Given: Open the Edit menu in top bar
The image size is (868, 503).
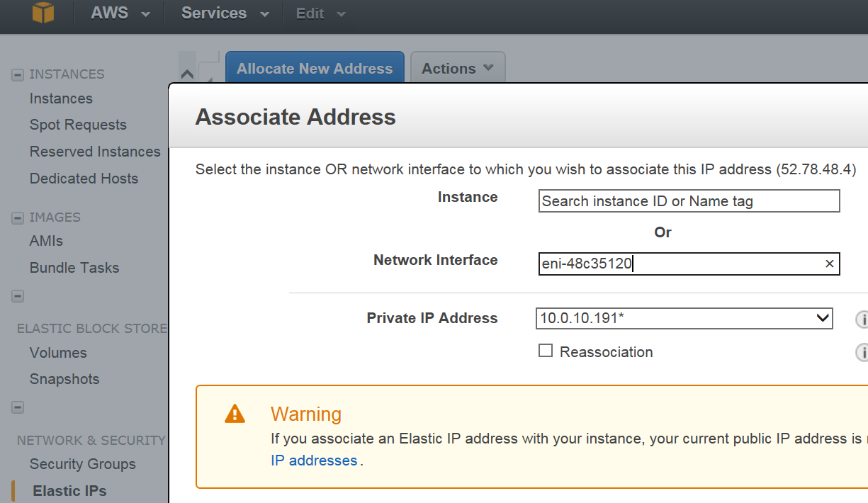Looking at the screenshot, I should 320,13.
